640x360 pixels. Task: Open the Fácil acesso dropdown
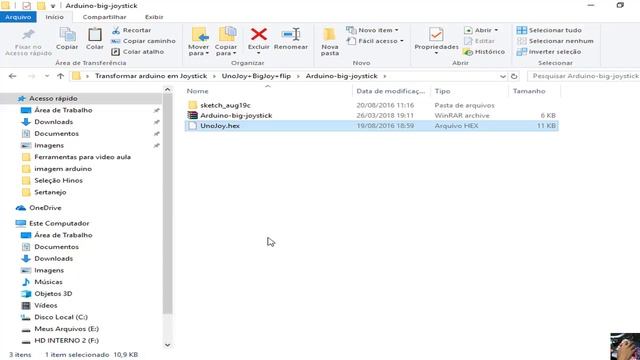pyautogui.click(x=375, y=41)
